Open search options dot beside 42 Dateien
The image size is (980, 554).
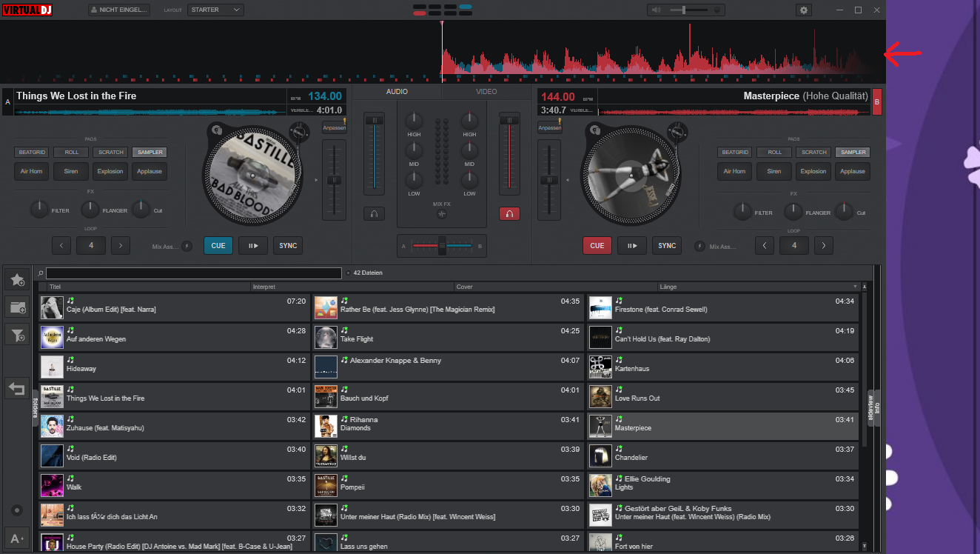coord(348,273)
